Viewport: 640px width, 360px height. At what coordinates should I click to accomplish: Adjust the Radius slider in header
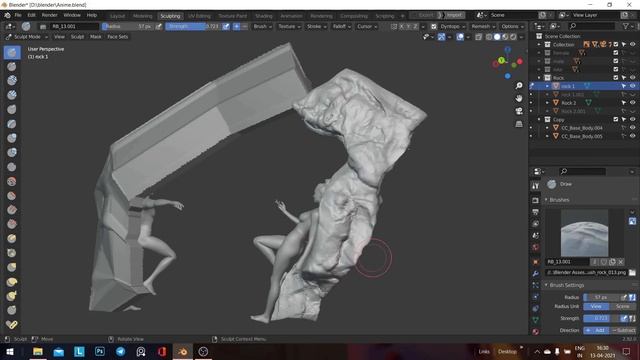(x=127, y=27)
